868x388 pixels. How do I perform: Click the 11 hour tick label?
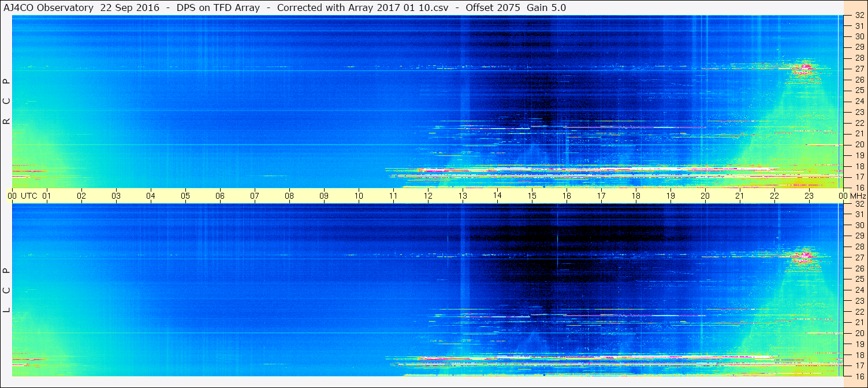click(x=393, y=196)
